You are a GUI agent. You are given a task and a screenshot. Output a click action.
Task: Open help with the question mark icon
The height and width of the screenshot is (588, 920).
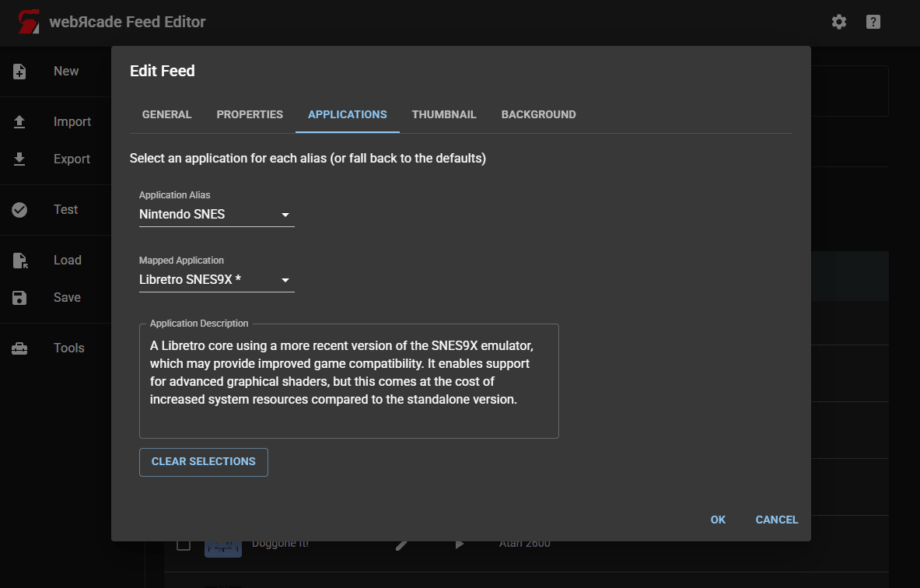873,22
